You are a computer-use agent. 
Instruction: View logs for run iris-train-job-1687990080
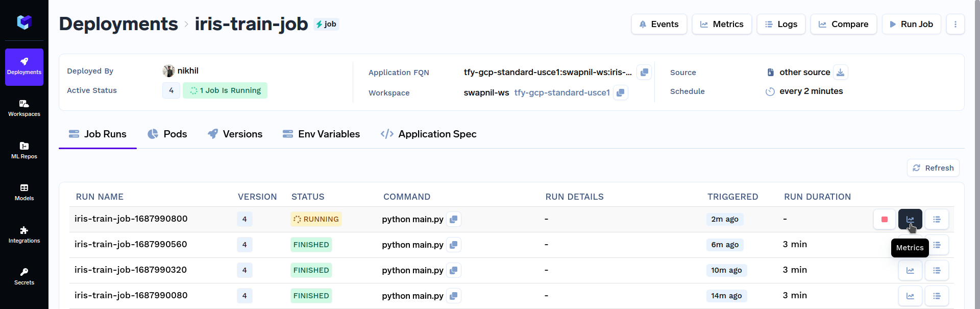[936, 296]
